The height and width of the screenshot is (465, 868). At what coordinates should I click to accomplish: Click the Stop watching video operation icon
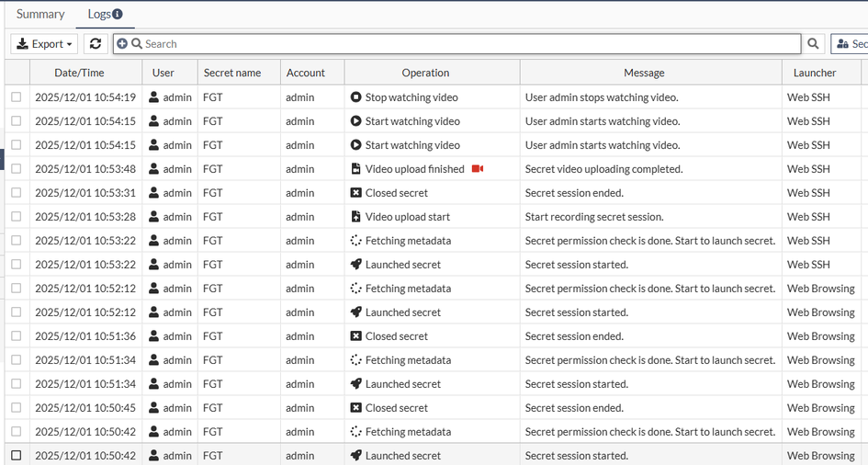pos(356,97)
